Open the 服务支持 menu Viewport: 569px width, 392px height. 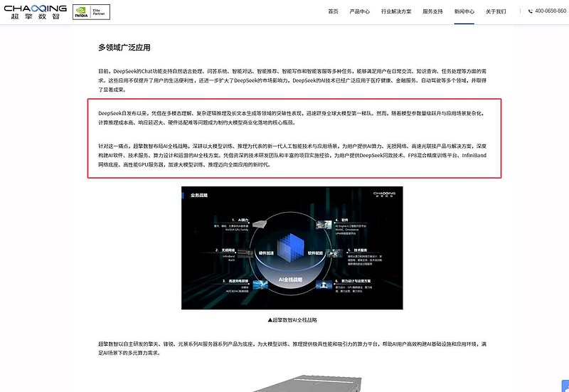(432, 11)
